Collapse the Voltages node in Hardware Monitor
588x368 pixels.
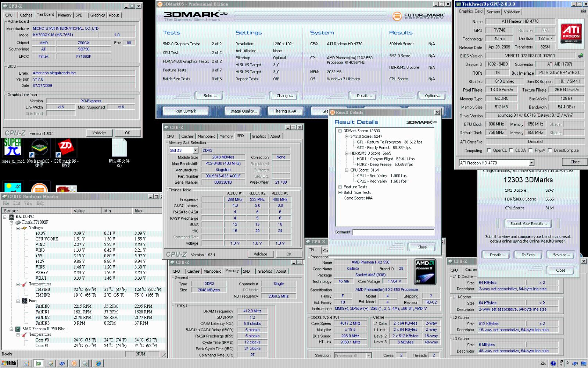pos(18,228)
